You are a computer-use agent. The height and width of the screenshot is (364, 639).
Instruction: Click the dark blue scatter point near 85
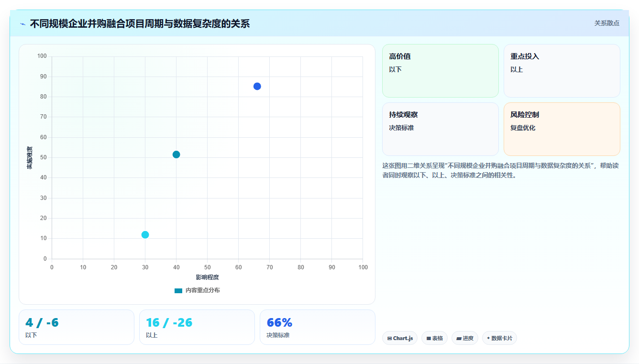click(x=257, y=86)
